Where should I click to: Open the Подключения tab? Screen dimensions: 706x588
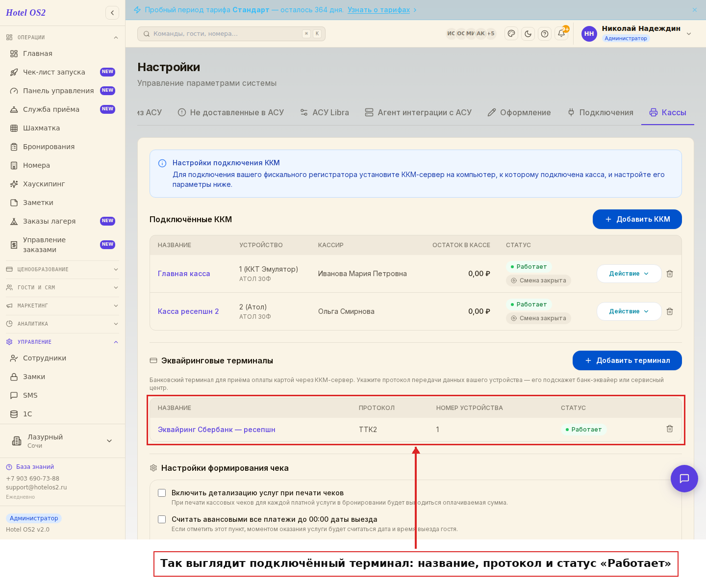[601, 112]
